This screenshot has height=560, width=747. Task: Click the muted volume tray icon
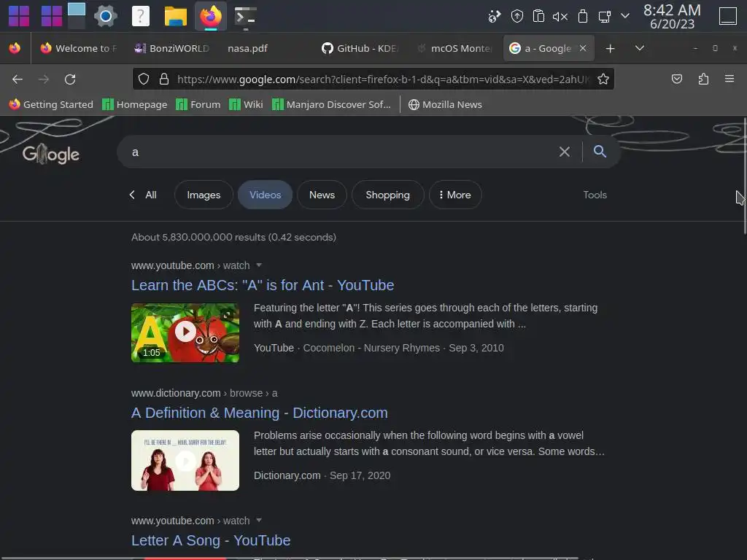click(560, 17)
